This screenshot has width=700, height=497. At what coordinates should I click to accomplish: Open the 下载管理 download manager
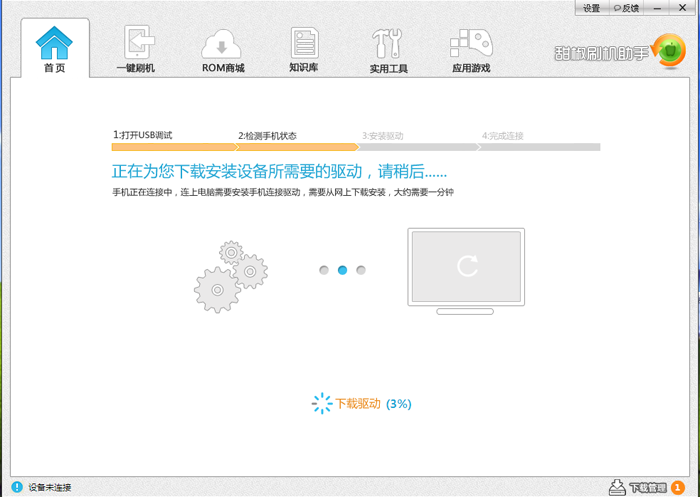point(648,488)
